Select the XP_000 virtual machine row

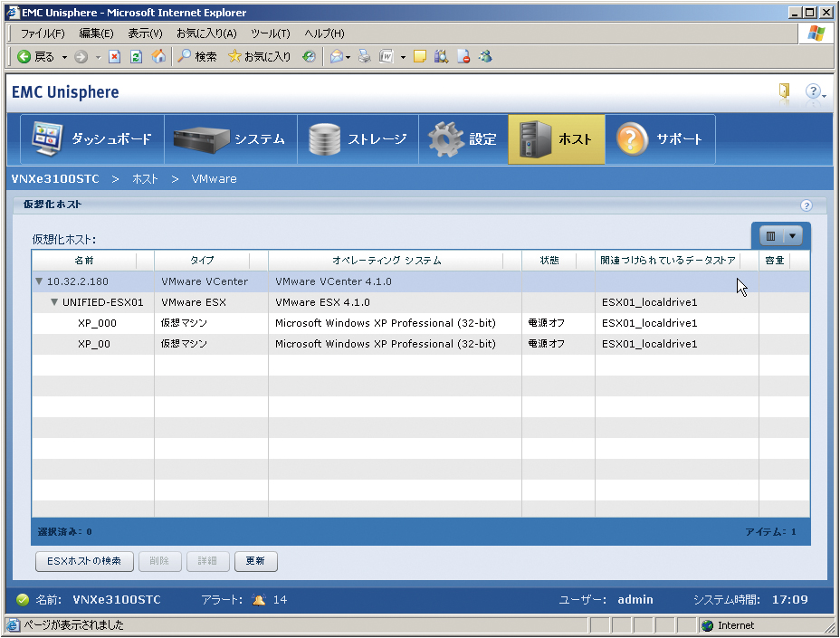pos(421,323)
